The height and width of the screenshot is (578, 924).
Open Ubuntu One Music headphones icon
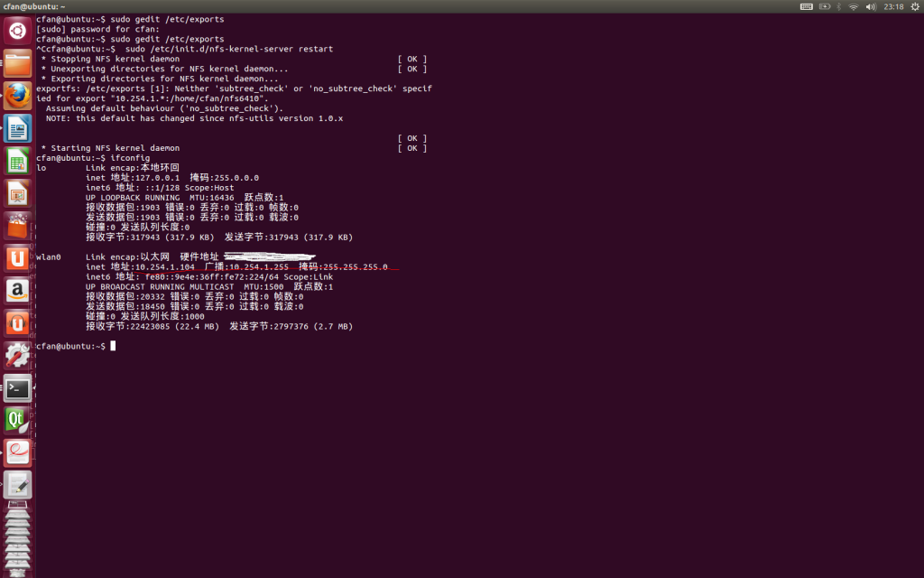[x=18, y=322]
